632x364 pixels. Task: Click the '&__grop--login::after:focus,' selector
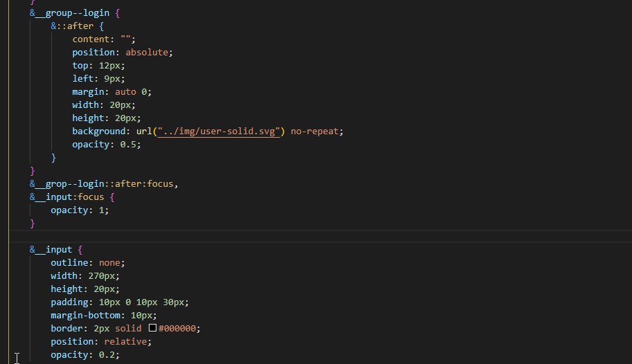104,184
